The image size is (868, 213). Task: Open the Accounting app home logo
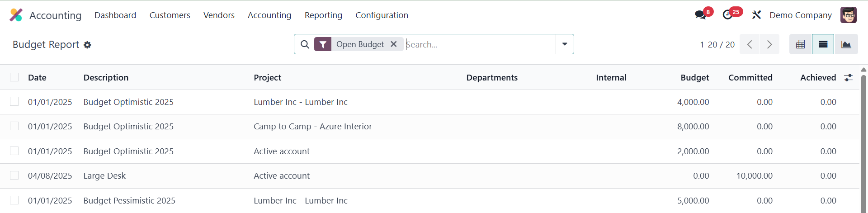[16, 15]
